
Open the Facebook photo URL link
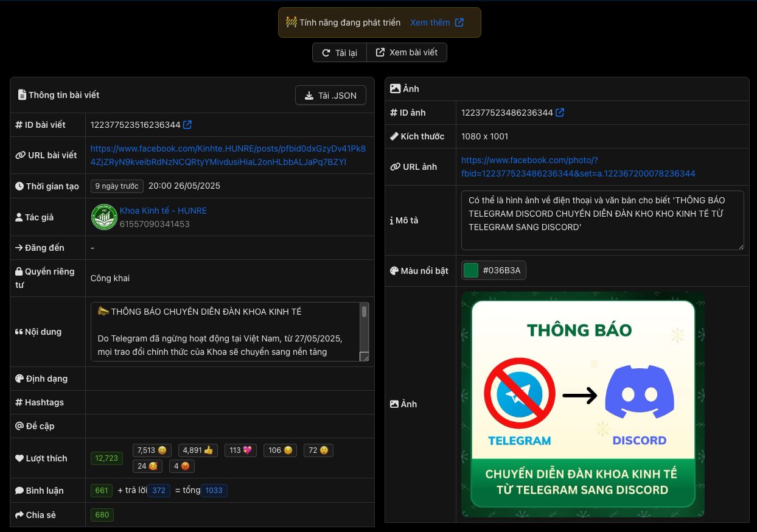pyautogui.click(x=578, y=167)
